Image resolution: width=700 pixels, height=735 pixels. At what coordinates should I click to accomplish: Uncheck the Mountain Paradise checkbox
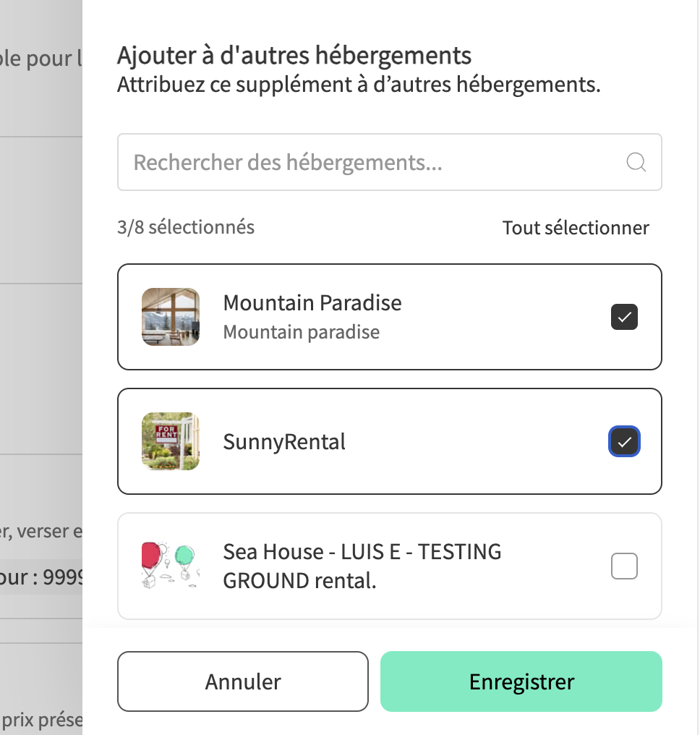(624, 317)
